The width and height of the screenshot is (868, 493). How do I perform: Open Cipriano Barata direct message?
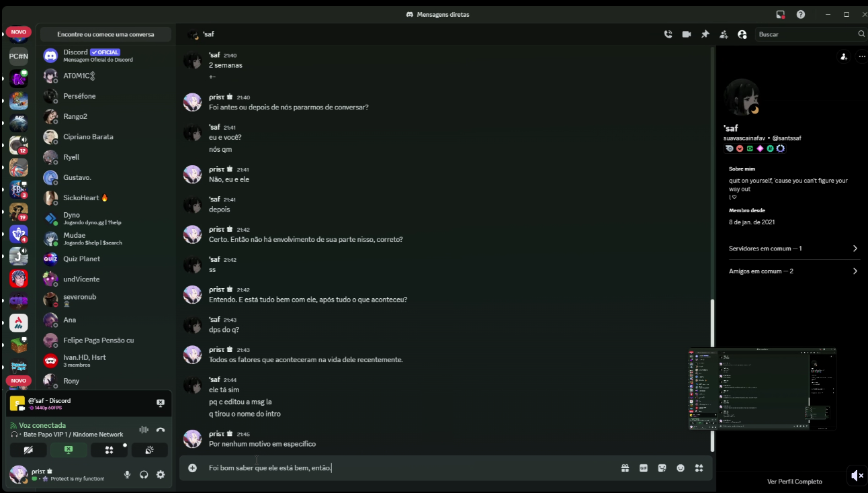click(x=106, y=136)
